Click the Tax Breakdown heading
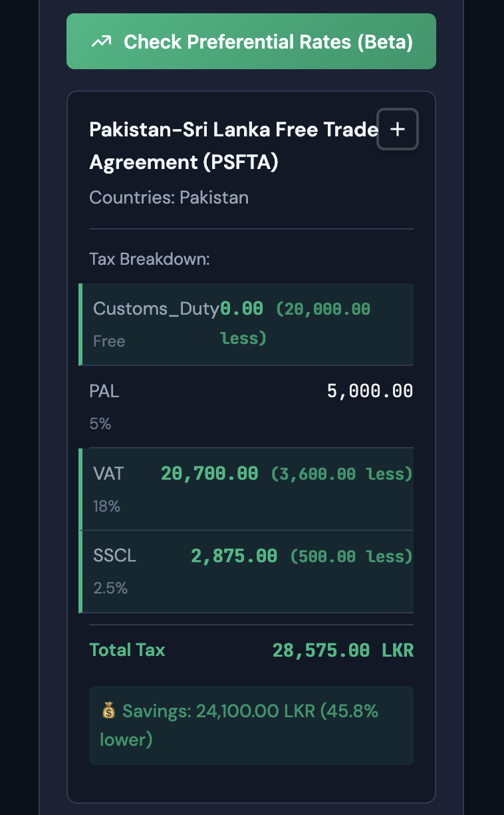Screen dimensions: 504x815 coord(150,259)
